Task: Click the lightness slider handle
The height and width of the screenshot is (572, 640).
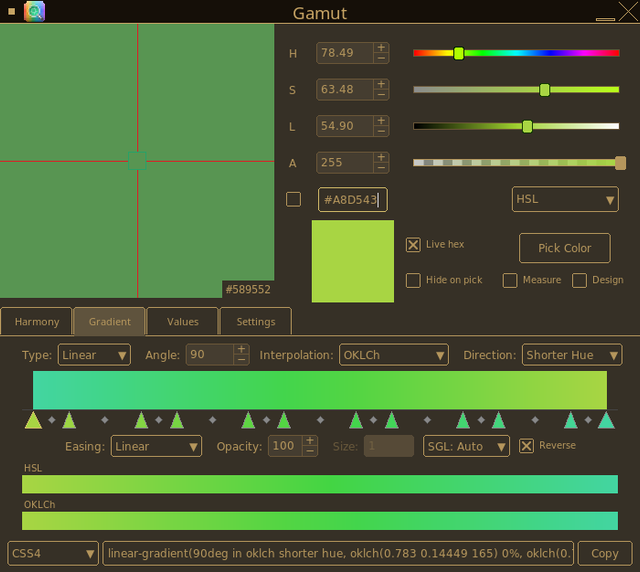Action: point(527,126)
